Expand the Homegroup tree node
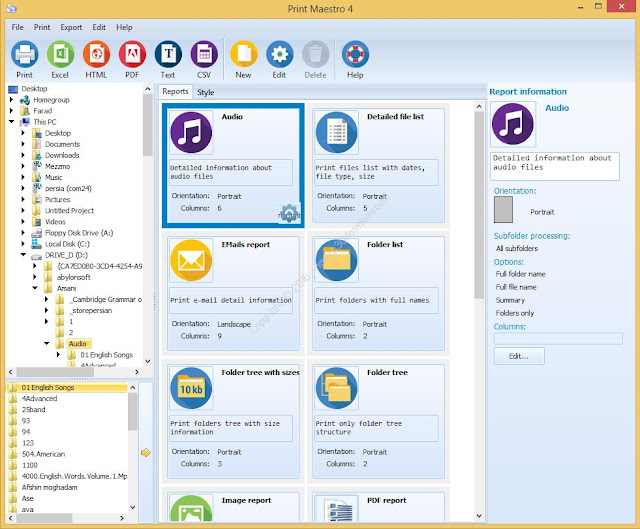640x529 pixels. (x=11, y=100)
